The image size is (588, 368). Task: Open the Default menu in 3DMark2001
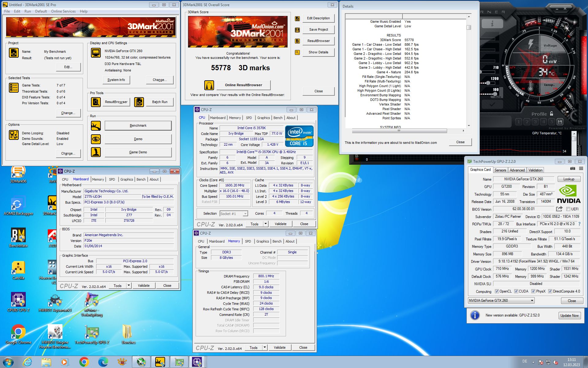pos(41,11)
